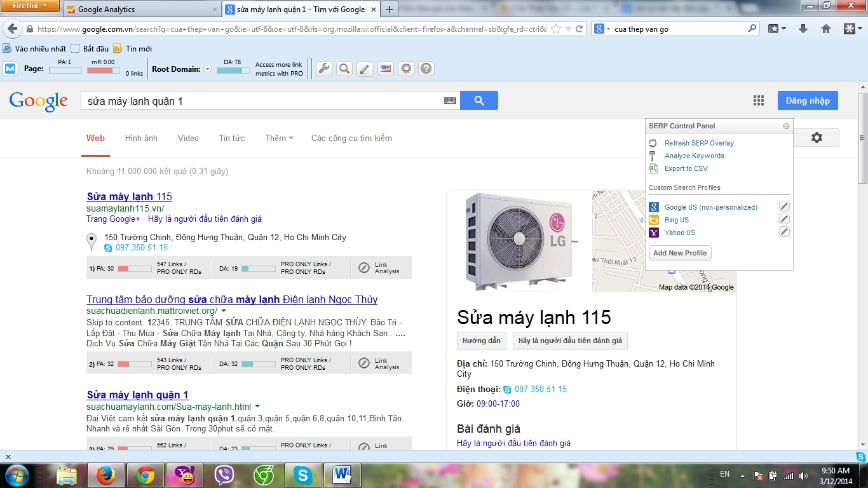
Task: Open a new browser tab
Action: pyautogui.click(x=390, y=10)
